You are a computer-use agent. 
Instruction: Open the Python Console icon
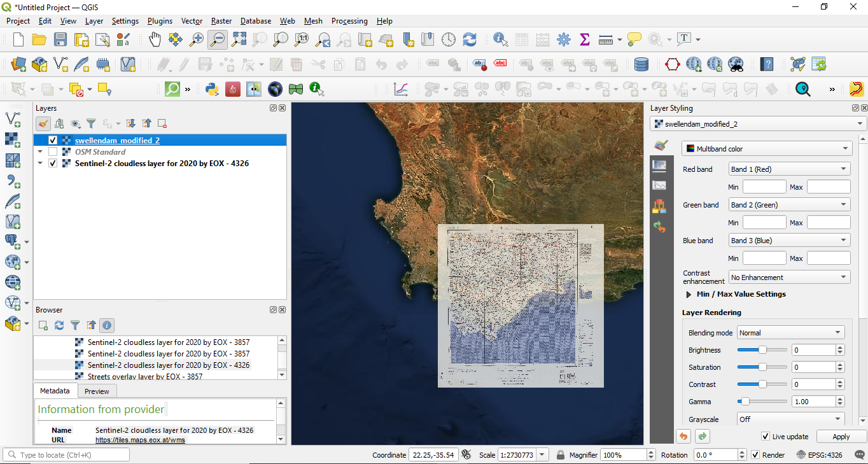click(213, 89)
